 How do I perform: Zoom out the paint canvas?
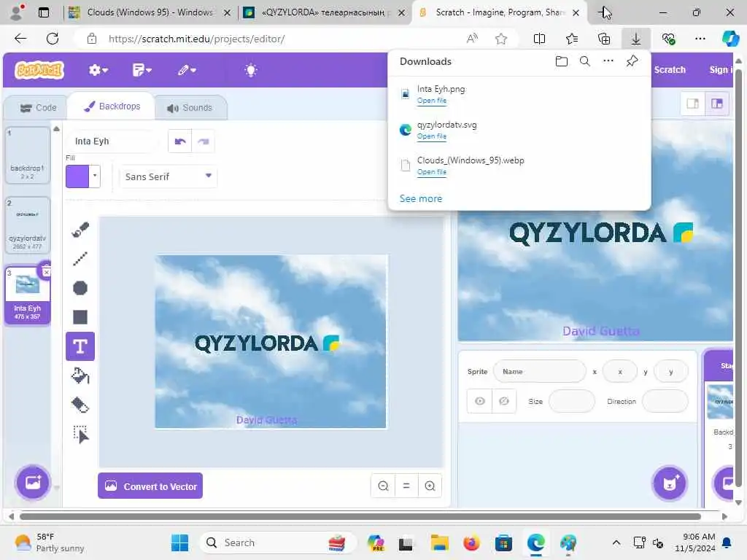tap(383, 486)
